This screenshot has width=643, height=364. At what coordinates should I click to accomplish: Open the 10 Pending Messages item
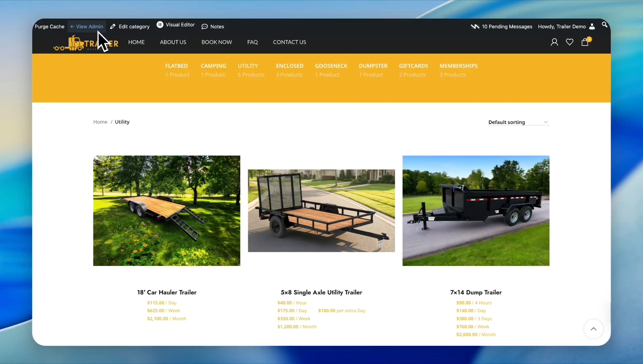502,27
